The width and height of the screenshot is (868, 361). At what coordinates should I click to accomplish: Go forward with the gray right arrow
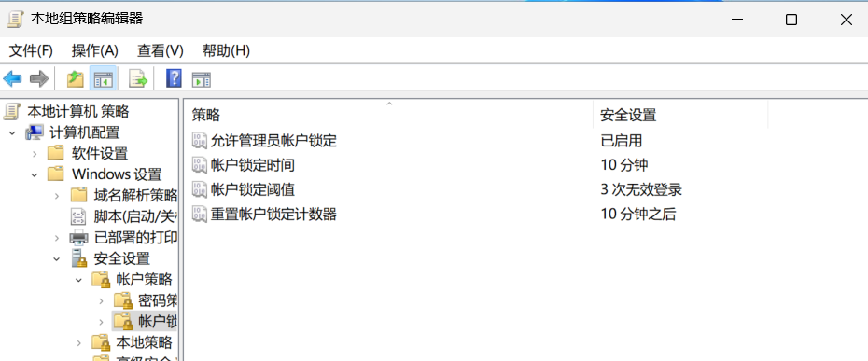tap(39, 78)
